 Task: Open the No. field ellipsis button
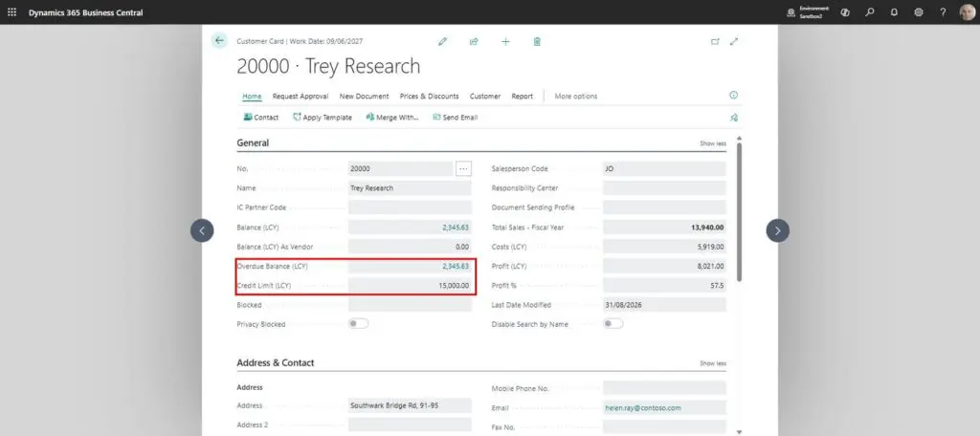point(463,168)
